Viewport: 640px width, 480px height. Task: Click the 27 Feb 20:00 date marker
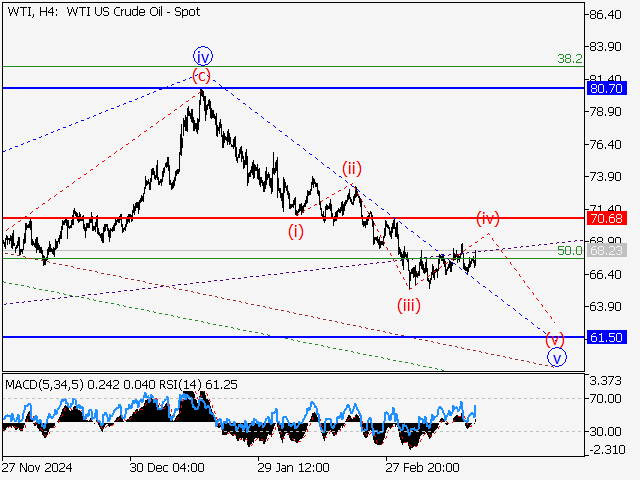[423, 467]
